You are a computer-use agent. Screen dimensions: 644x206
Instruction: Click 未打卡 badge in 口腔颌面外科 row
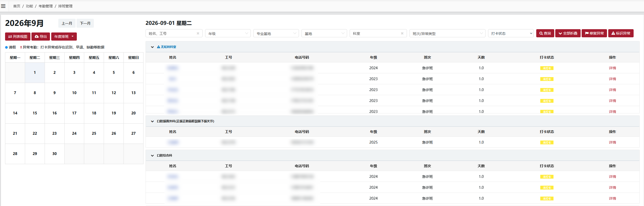(547, 143)
